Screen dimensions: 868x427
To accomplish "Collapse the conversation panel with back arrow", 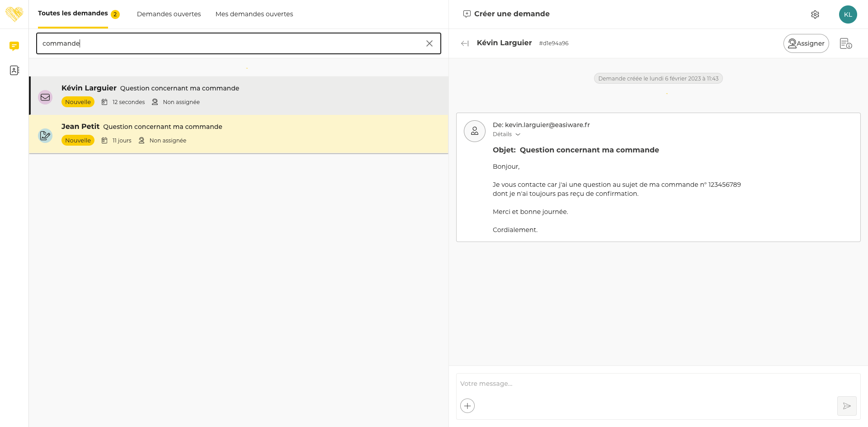I will coord(464,43).
